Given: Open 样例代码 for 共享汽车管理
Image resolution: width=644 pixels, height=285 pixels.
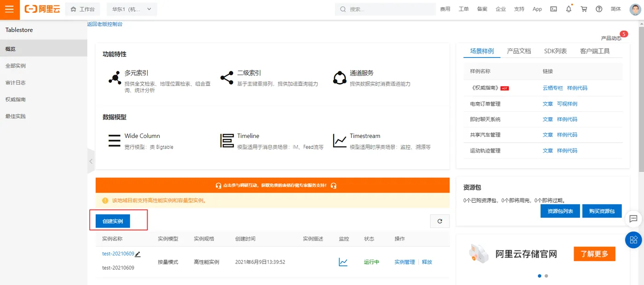Looking at the screenshot, I should (567, 135).
